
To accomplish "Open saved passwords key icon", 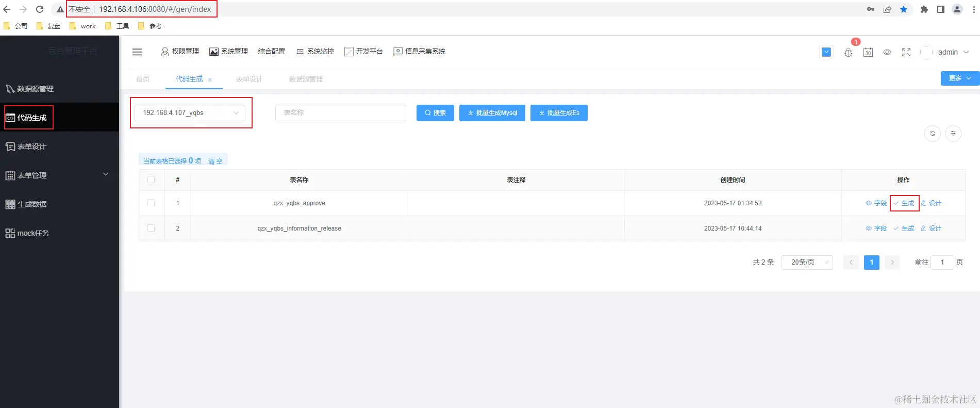I will click(871, 9).
